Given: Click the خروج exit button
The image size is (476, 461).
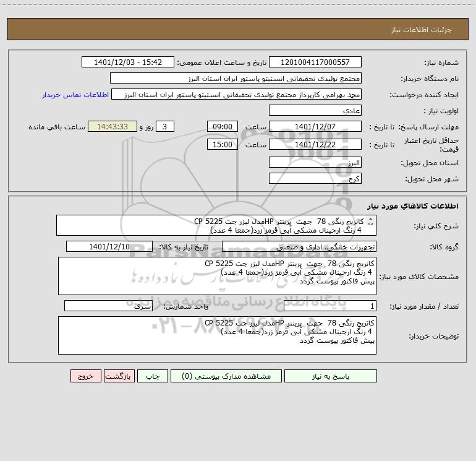Looking at the screenshot, I should (85, 376).
